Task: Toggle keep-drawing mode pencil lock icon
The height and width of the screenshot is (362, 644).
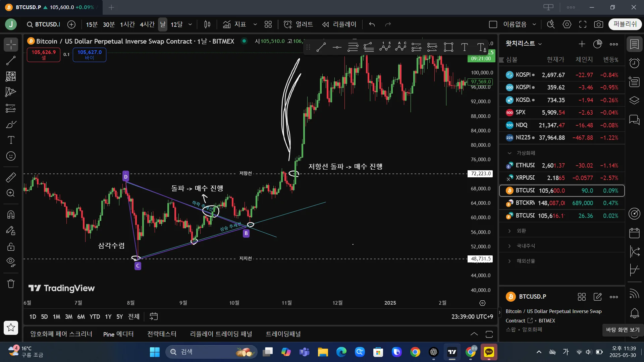Action: [x=11, y=231]
